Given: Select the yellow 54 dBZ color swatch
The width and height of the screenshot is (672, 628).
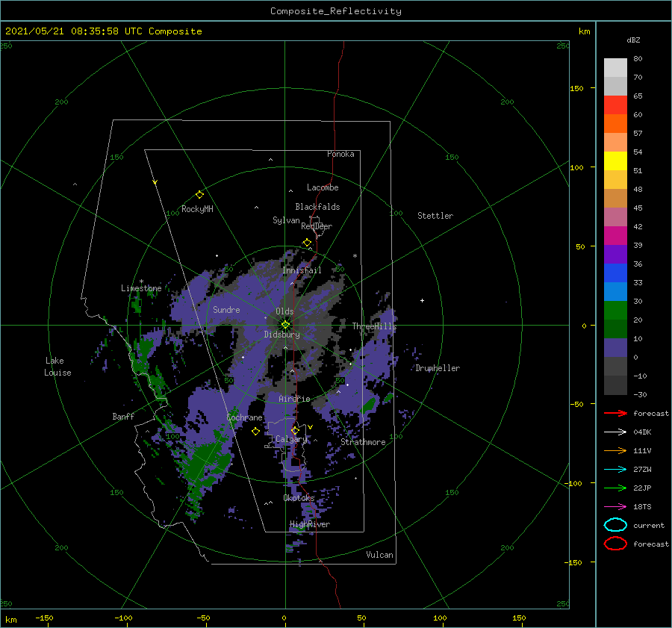Looking at the screenshot, I should (x=615, y=161).
